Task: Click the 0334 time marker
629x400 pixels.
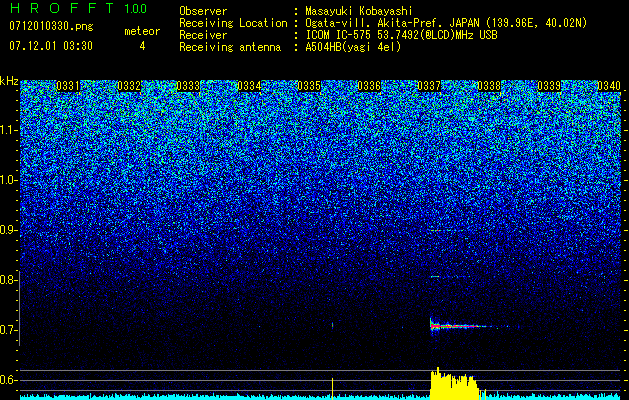Action: click(x=250, y=86)
